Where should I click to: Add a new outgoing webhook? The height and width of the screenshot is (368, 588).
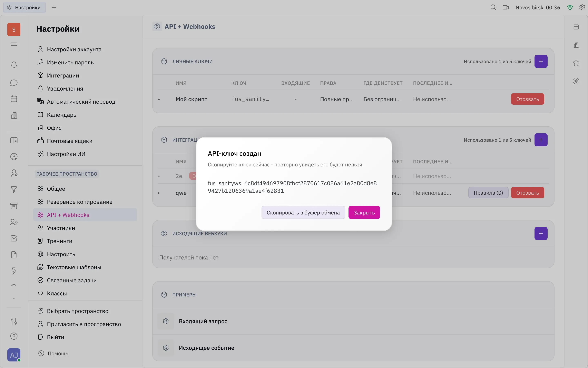click(x=541, y=234)
